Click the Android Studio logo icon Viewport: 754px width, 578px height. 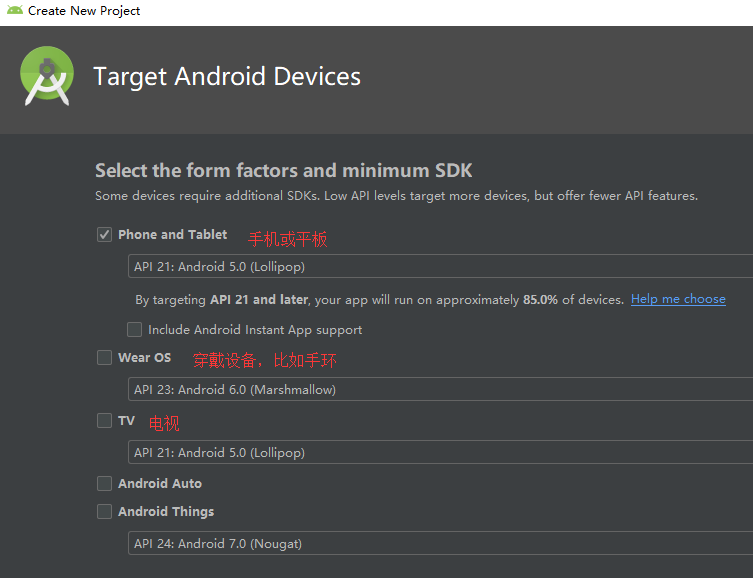(x=47, y=76)
